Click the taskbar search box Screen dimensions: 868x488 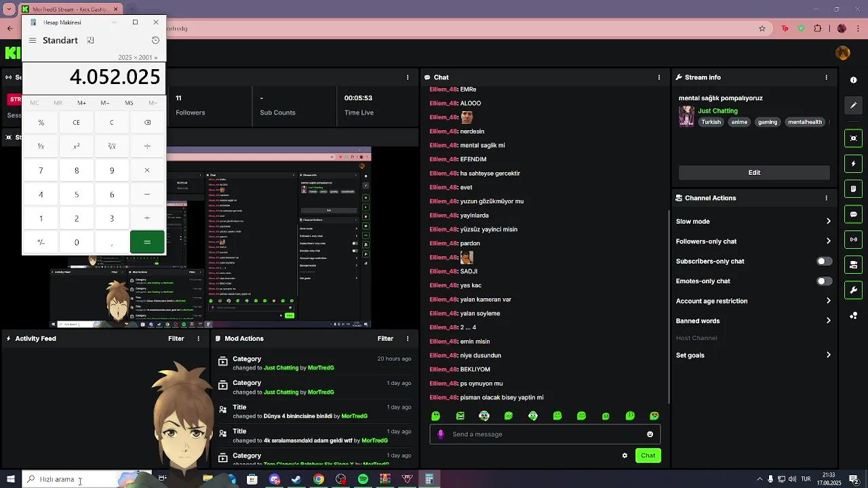[87, 479]
